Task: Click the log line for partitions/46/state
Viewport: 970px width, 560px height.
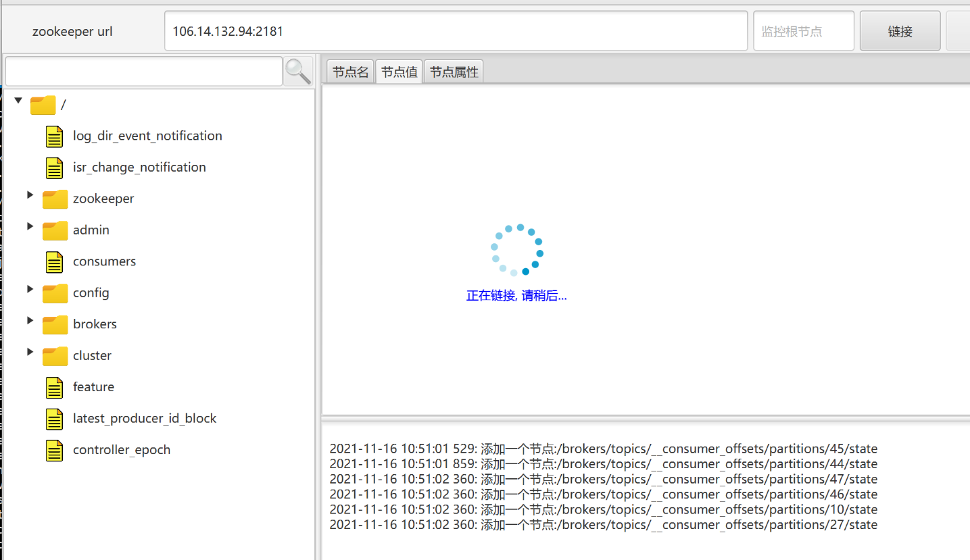Action: pos(604,494)
